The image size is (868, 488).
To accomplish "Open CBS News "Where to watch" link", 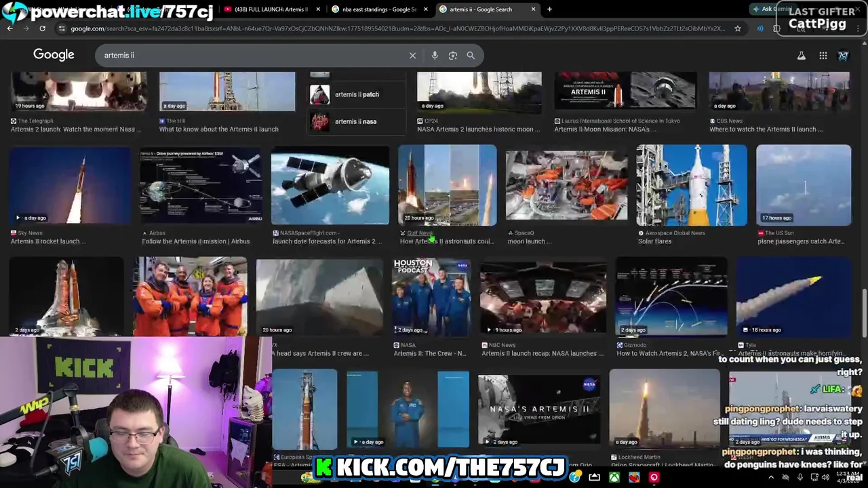I will (767, 129).
